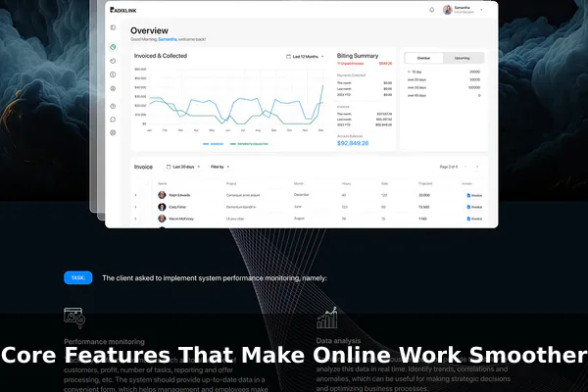This screenshot has height=392, width=588.
Task: Open notifications bell icon
Action: (431, 10)
